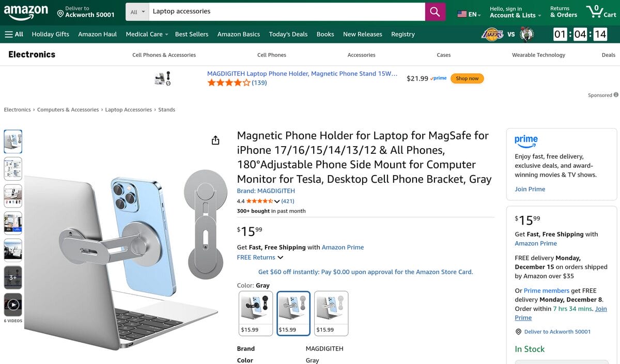The image size is (620, 364).
Task: Open the Join Prime link
Action: 529,189
